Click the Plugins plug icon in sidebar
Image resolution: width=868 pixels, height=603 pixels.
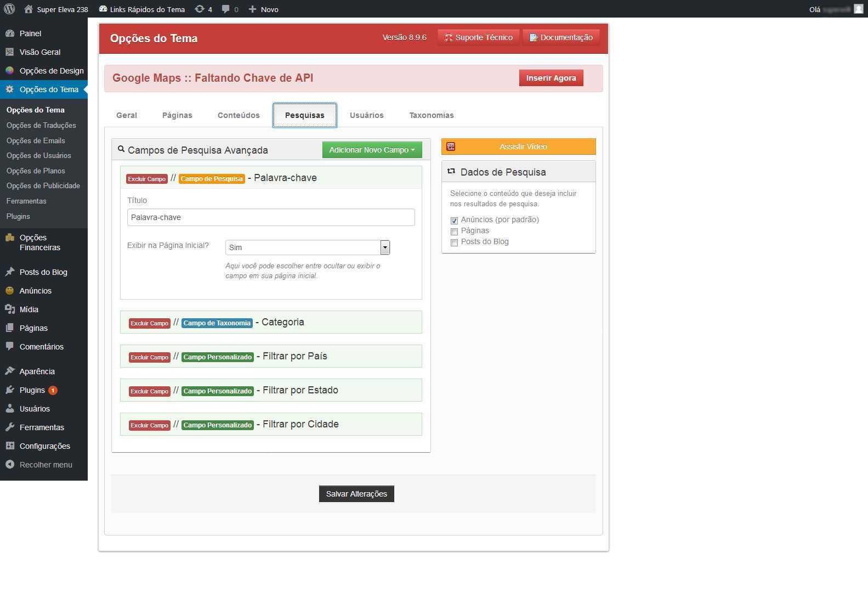click(10, 390)
